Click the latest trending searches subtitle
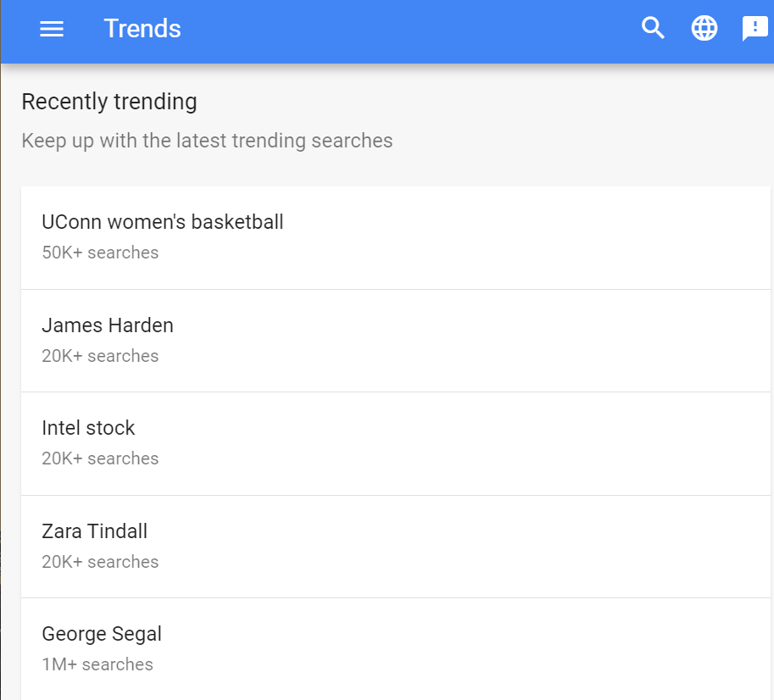The image size is (774, 700). tap(207, 141)
